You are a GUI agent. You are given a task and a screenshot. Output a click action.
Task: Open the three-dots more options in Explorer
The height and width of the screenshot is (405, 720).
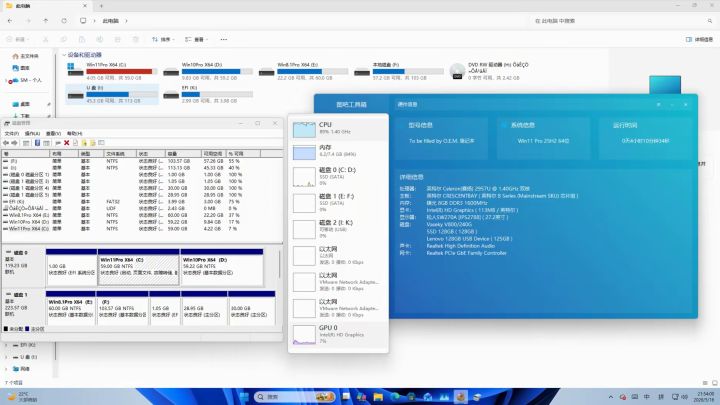coord(224,39)
